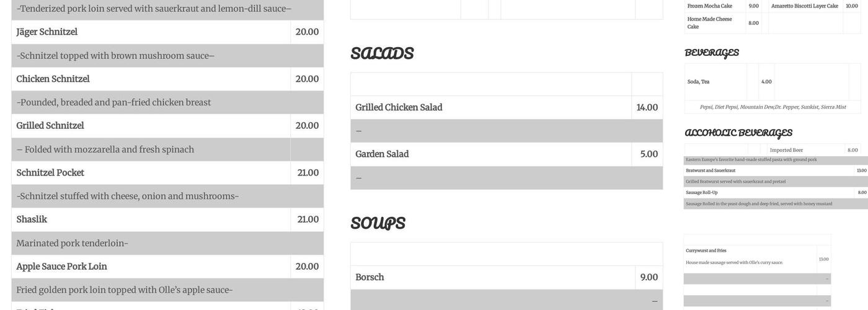Select Shaslik in the menu list

(x=32, y=219)
